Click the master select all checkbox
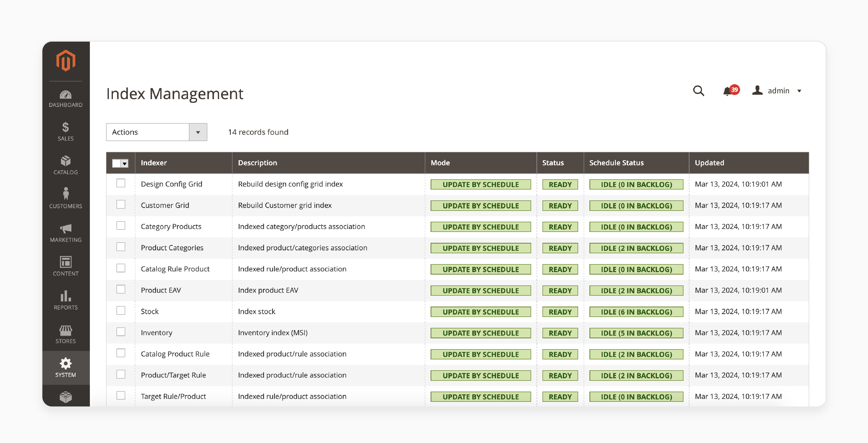The width and height of the screenshot is (868, 443). (116, 163)
